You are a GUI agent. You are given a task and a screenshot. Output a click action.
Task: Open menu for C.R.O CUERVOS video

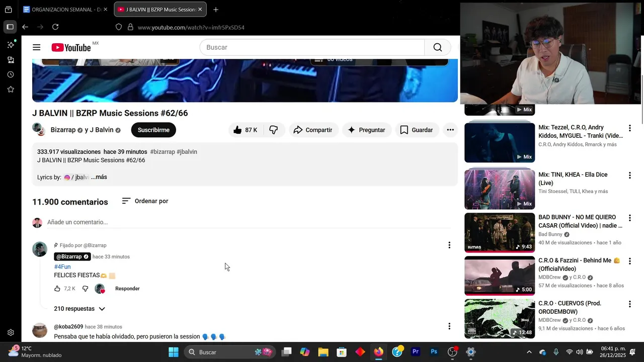(629, 304)
